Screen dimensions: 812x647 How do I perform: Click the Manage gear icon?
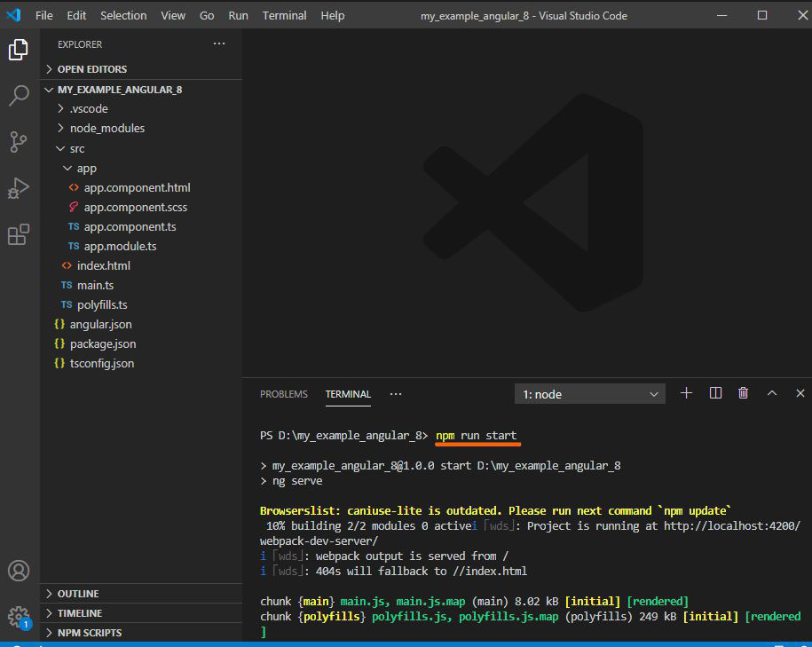pyautogui.click(x=19, y=616)
